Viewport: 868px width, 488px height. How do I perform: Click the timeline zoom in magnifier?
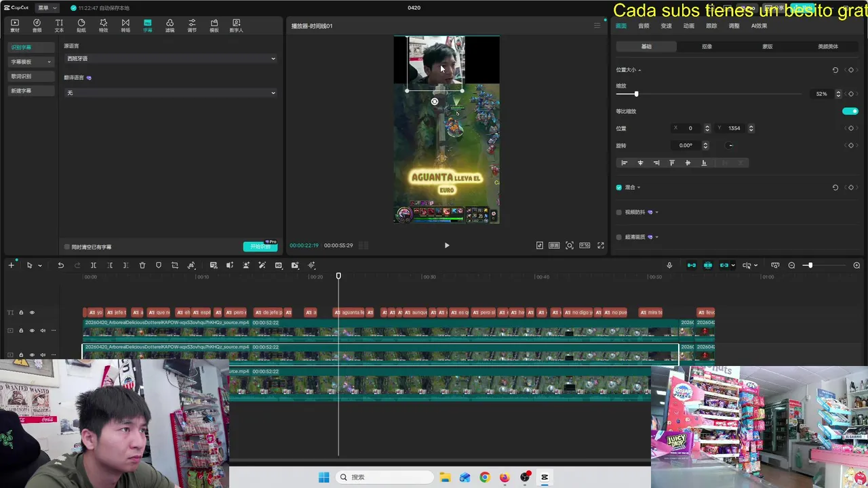[856, 265]
